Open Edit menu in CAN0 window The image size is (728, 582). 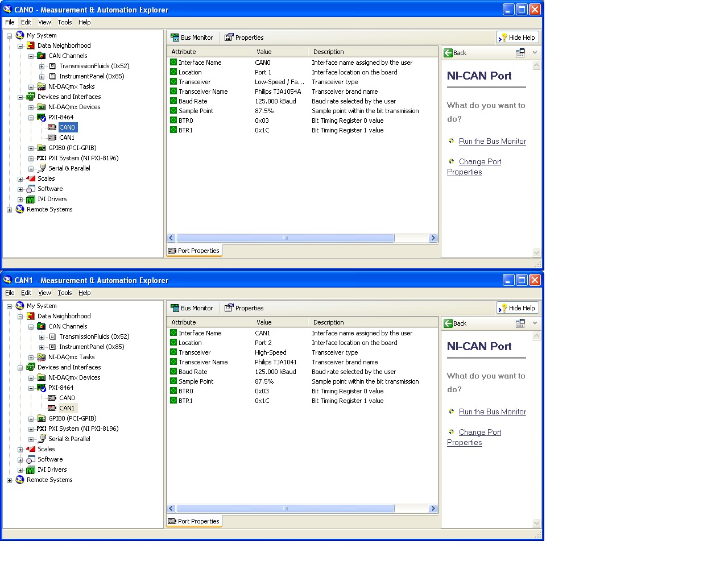tap(26, 22)
